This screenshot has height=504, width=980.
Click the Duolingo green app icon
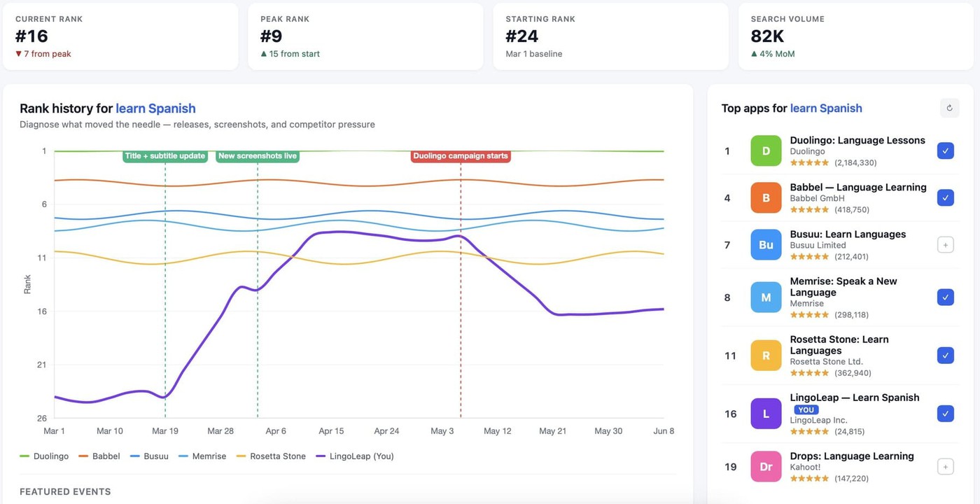point(766,151)
